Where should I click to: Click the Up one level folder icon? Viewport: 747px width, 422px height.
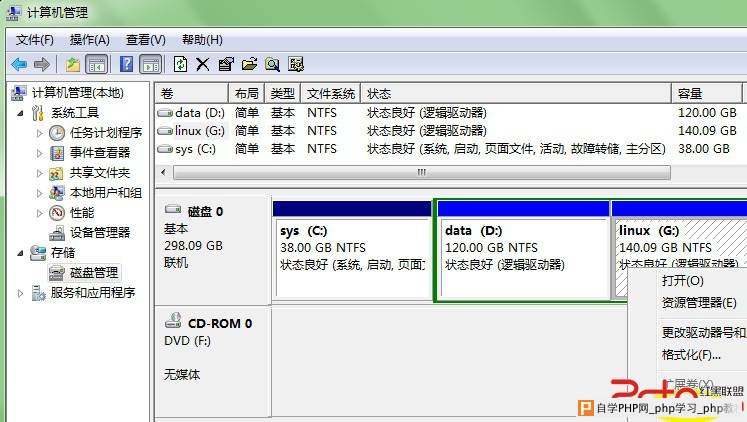(x=72, y=64)
